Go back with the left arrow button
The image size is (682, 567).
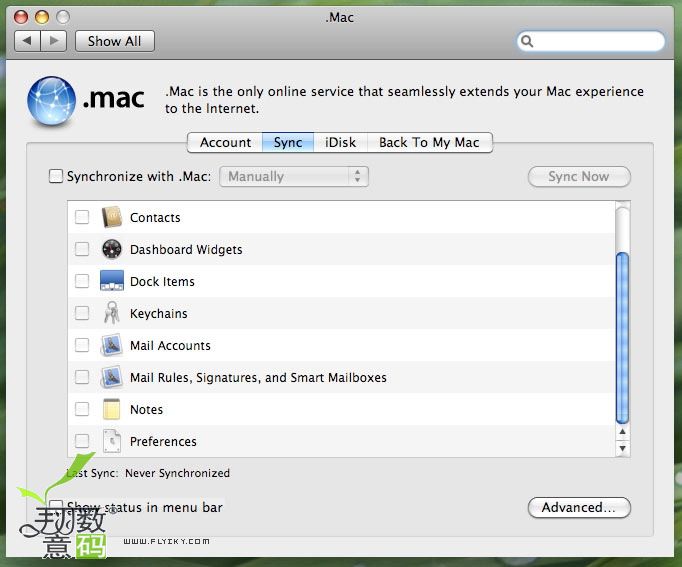[27, 41]
